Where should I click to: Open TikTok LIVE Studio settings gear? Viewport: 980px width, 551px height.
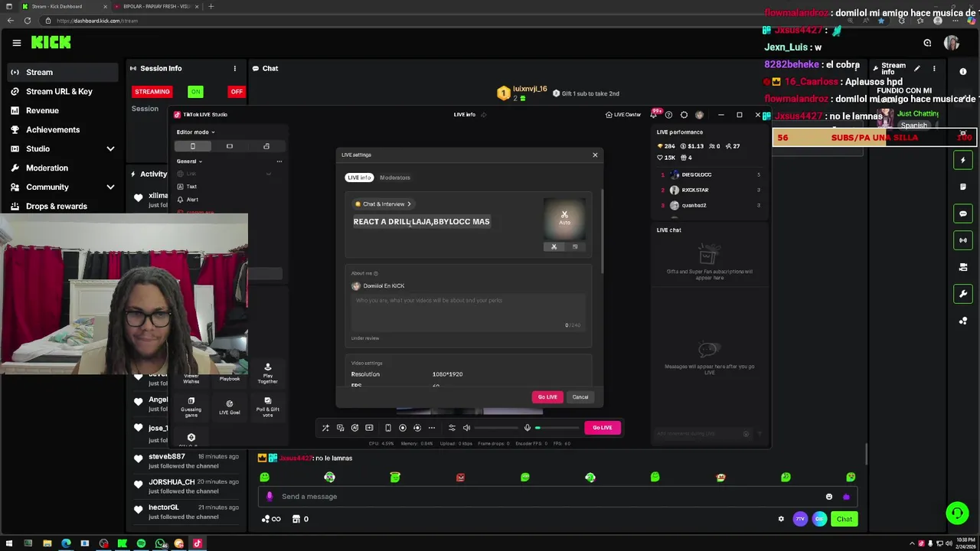click(684, 115)
